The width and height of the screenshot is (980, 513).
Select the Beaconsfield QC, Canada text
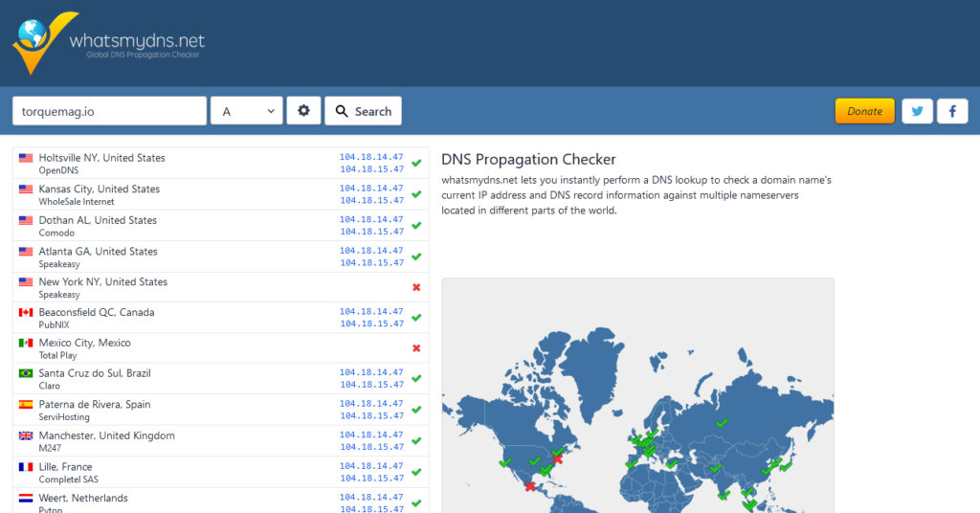point(97,312)
